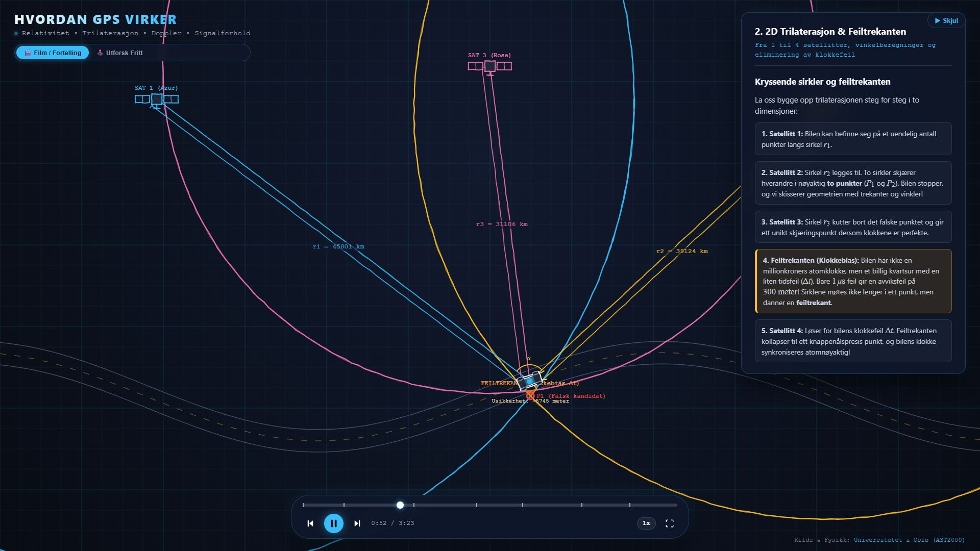This screenshot has height=551, width=980.
Task: Skip to next chapter
Action: click(357, 523)
